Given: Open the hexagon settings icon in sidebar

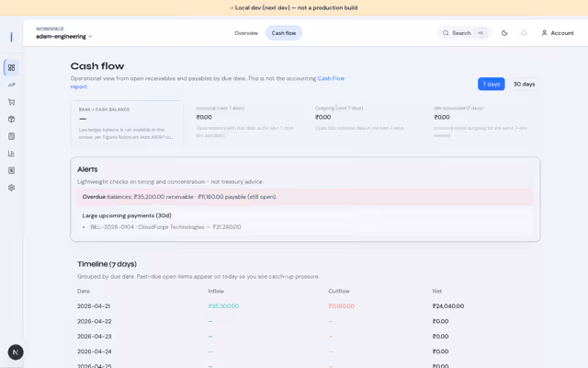Looking at the screenshot, I should point(12,188).
